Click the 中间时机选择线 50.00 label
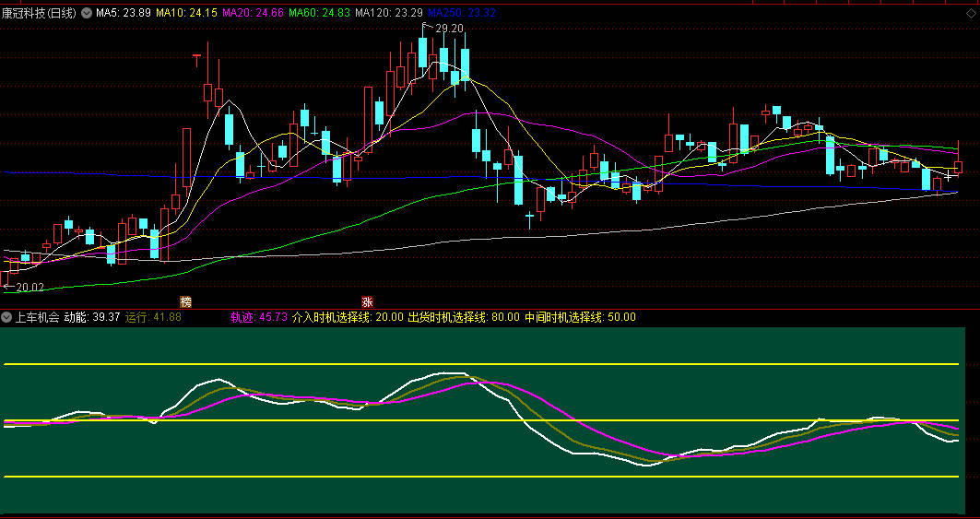Screen dimensions: 980x519 coord(580,317)
